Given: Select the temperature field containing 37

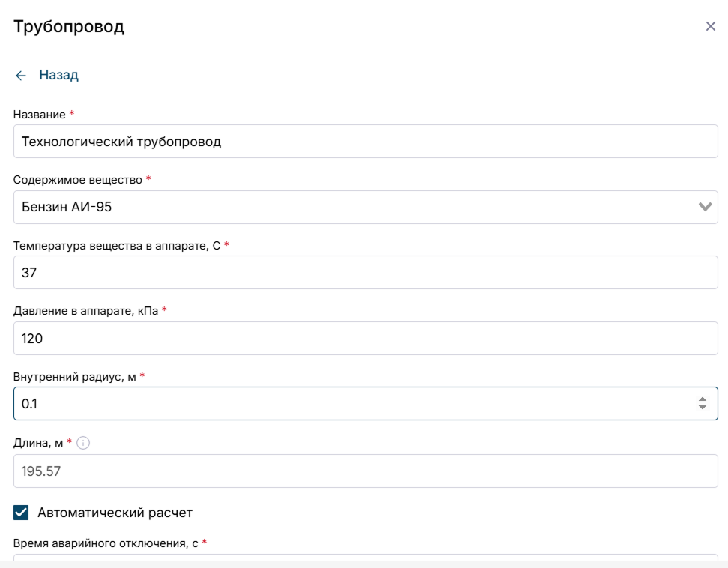Looking at the screenshot, I should (x=365, y=273).
